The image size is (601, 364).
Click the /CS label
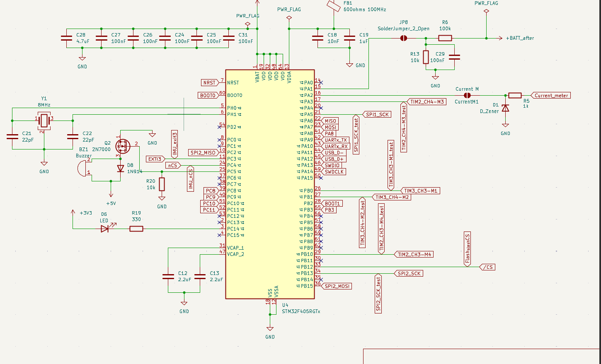(487, 267)
